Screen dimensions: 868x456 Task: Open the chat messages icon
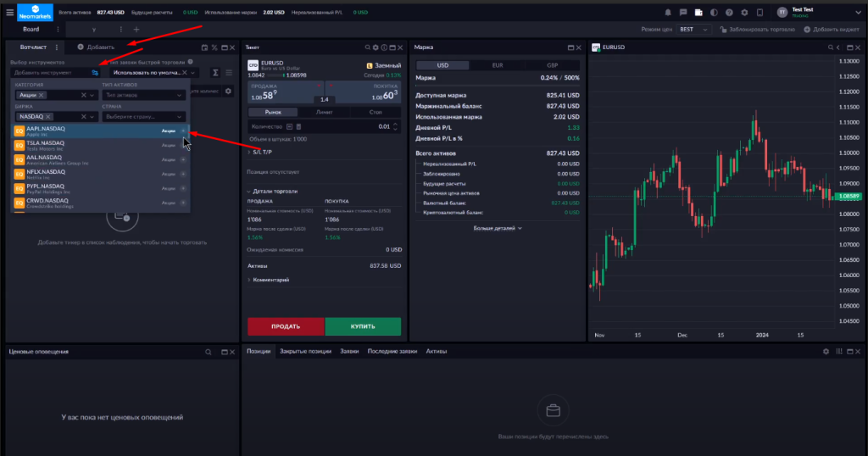pyautogui.click(x=683, y=12)
